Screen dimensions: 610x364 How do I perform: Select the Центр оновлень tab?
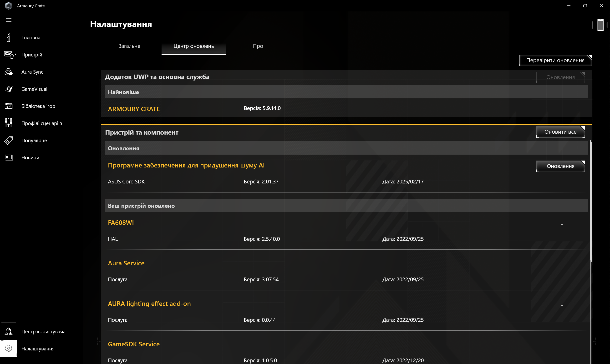click(x=193, y=46)
